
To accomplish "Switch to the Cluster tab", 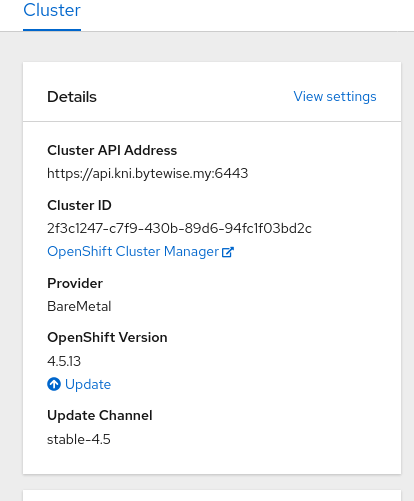I will point(52,10).
